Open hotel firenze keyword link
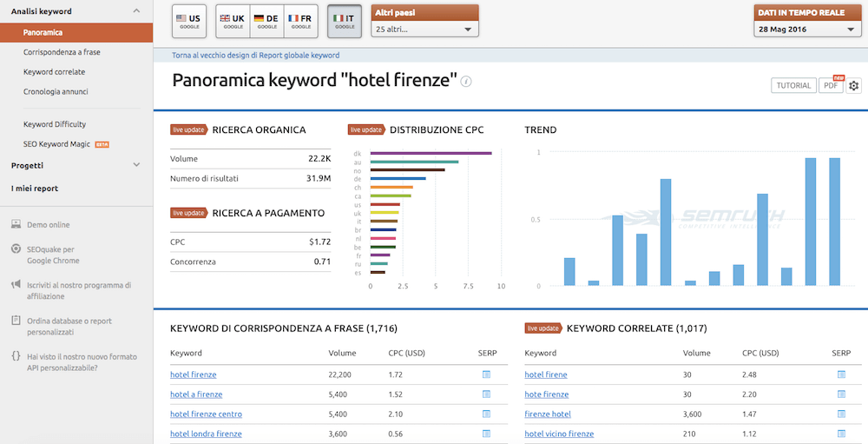The width and height of the screenshot is (868, 444). [194, 374]
